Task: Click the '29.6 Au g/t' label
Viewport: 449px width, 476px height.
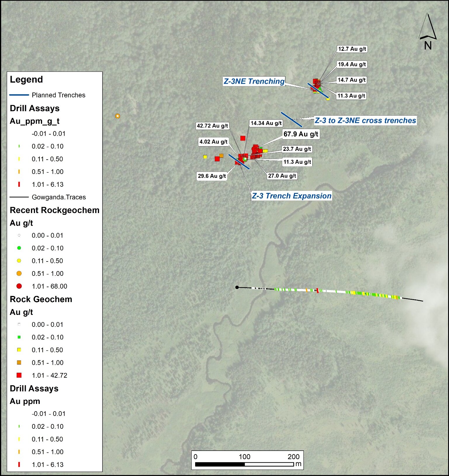Action: pos(212,176)
